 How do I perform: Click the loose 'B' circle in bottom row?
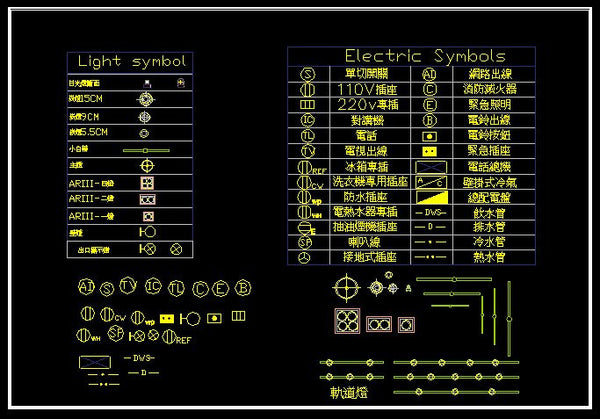241,289
